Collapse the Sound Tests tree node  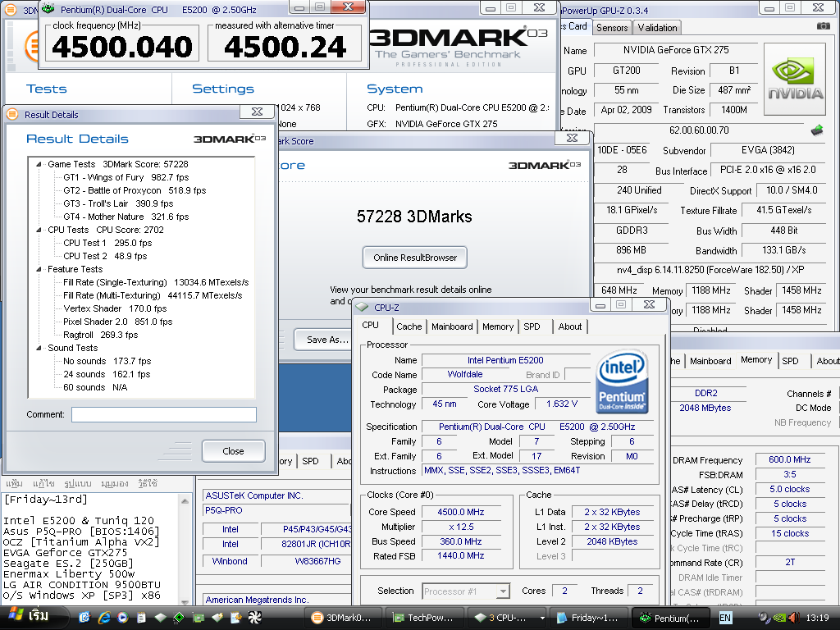[x=39, y=348]
